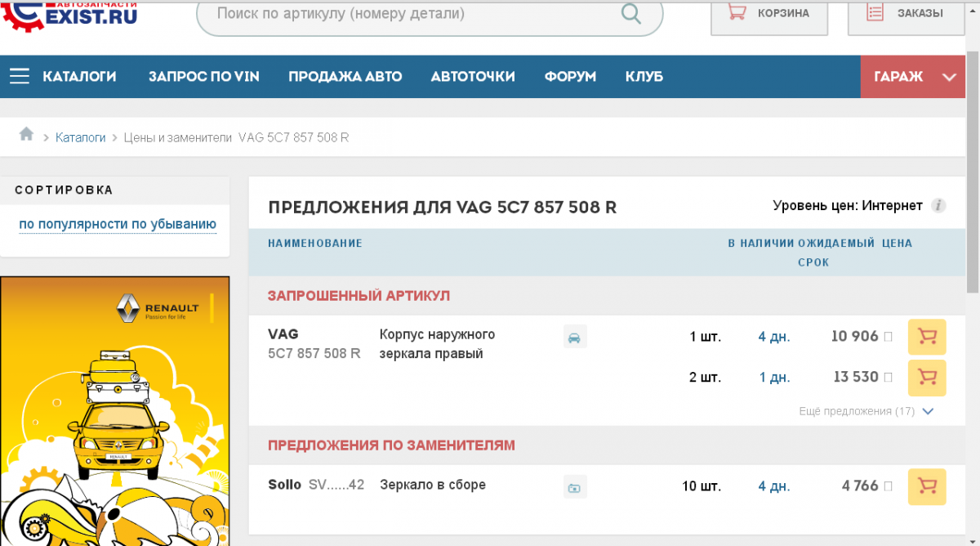Open the Корзина cart button
Screen dimensions: 980x546
(x=769, y=16)
